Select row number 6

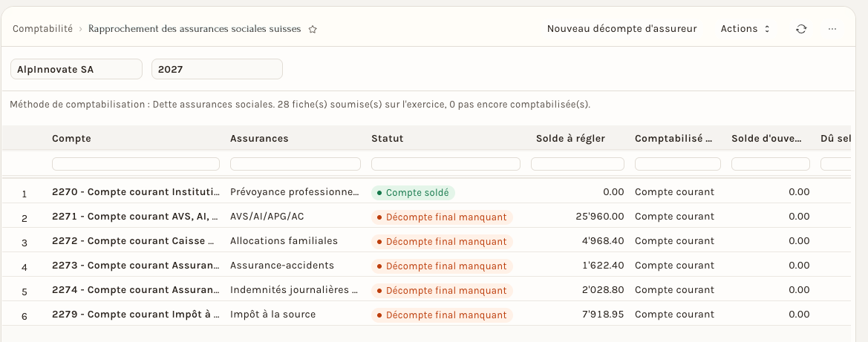25,317
